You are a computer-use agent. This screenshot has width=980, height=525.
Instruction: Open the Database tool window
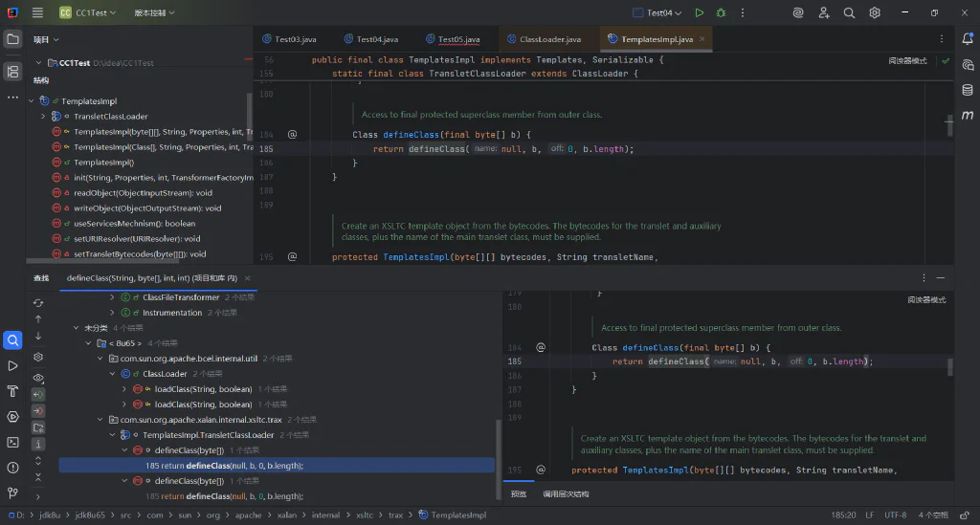point(968,90)
